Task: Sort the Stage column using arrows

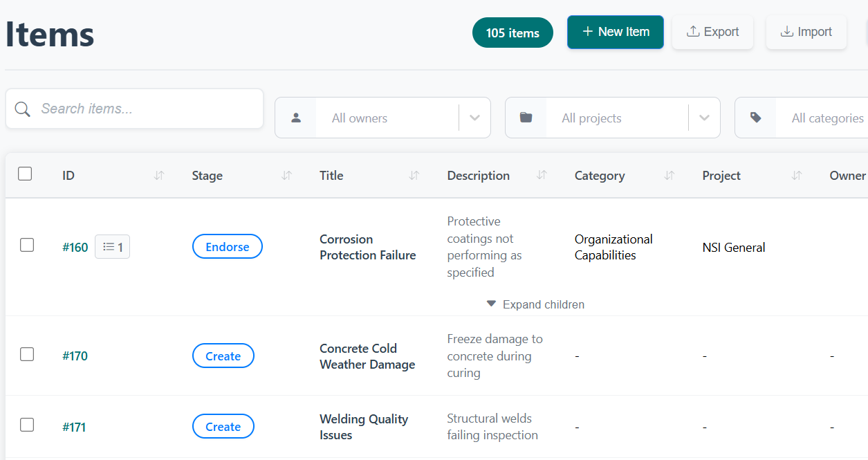Action: (x=286, y=176)
